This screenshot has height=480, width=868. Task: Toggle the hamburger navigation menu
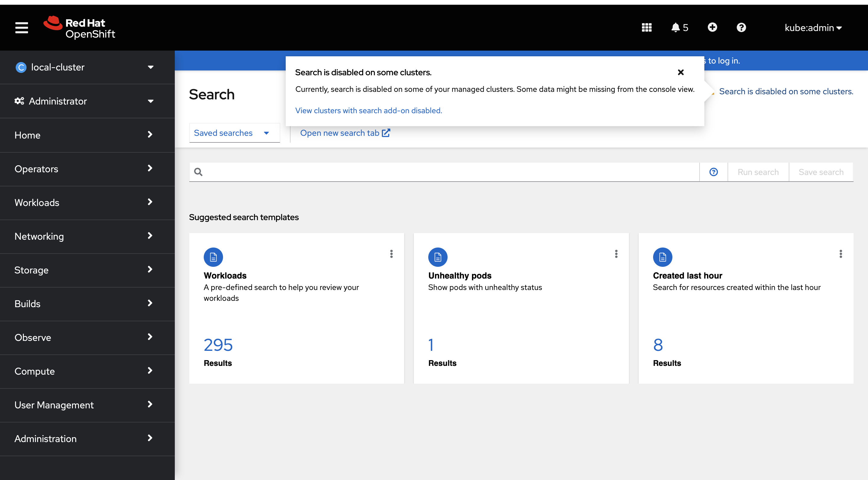pos(22,28)
